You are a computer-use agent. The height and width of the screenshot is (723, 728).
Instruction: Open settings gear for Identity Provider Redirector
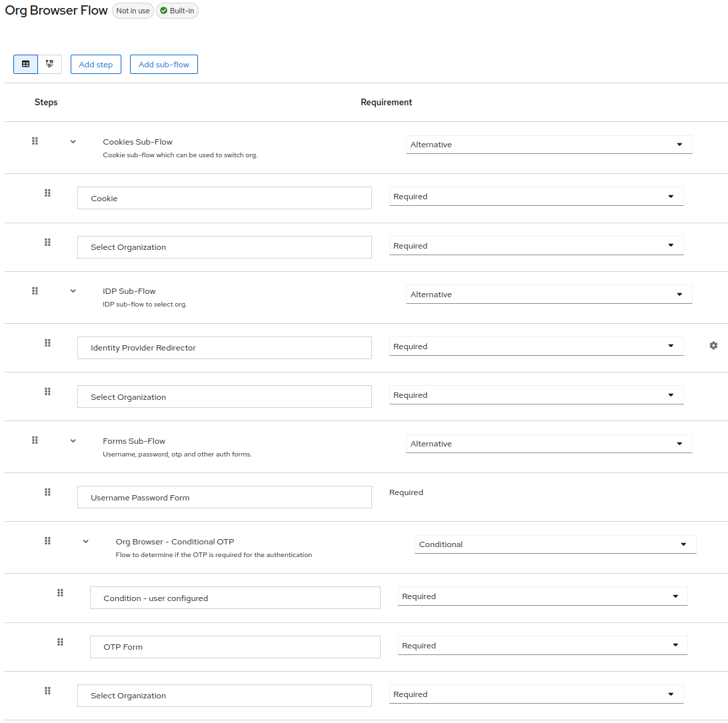(x=713, y=345)
